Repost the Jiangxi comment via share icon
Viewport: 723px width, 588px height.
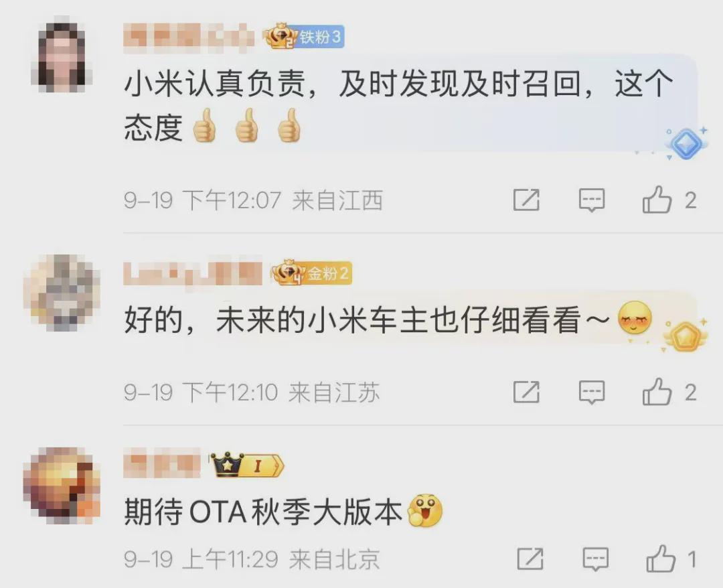[527, 200]
